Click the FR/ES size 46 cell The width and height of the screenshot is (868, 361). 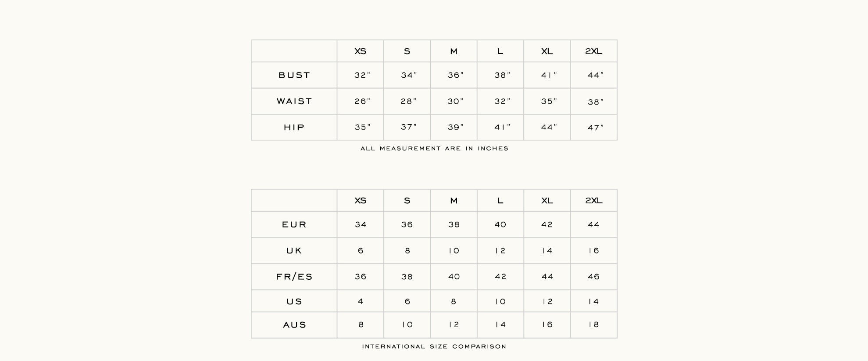tap(593, 277)
